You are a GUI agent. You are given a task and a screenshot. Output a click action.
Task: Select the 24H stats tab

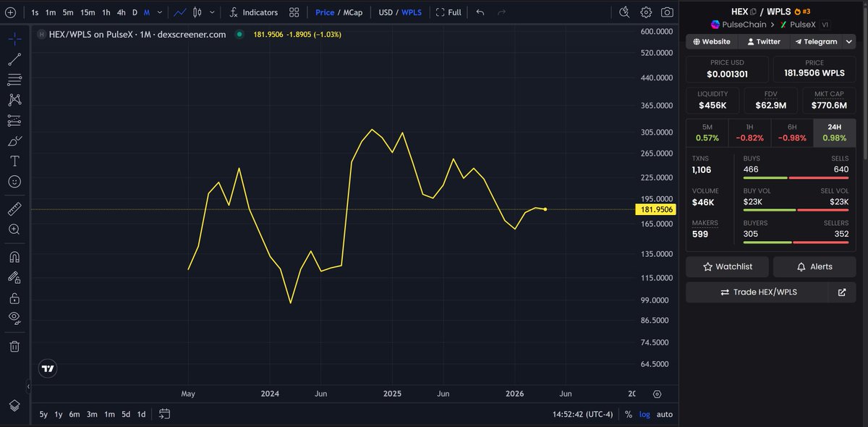point(834,132)
